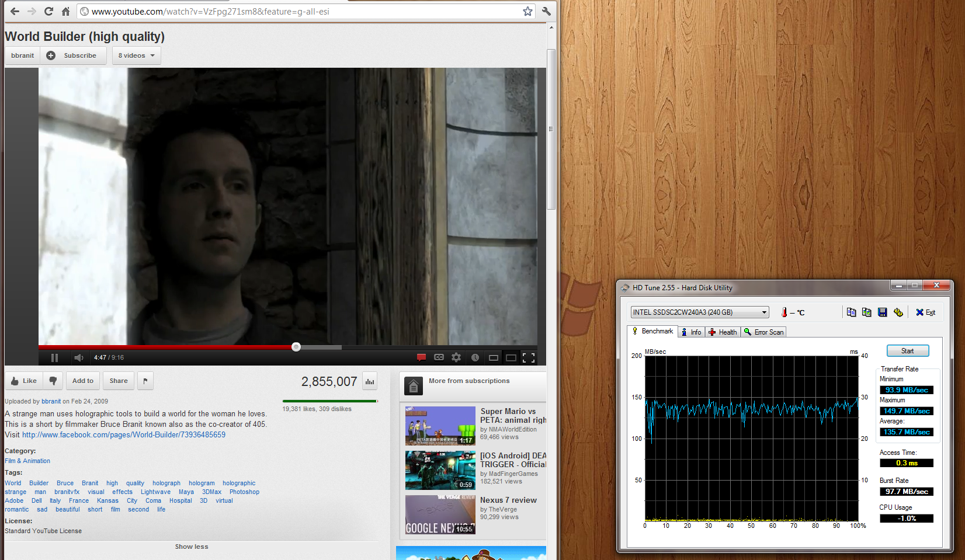
Task: Open the Share options
Action: point(119,381)
